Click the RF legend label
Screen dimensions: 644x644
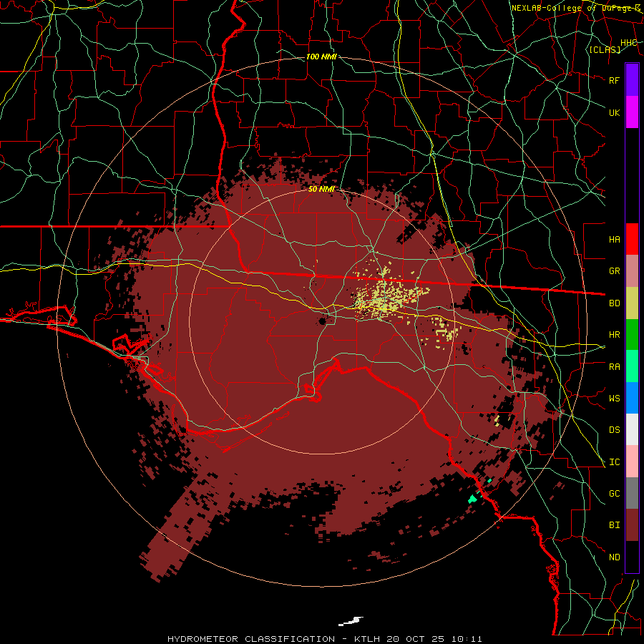coord(614,80)
